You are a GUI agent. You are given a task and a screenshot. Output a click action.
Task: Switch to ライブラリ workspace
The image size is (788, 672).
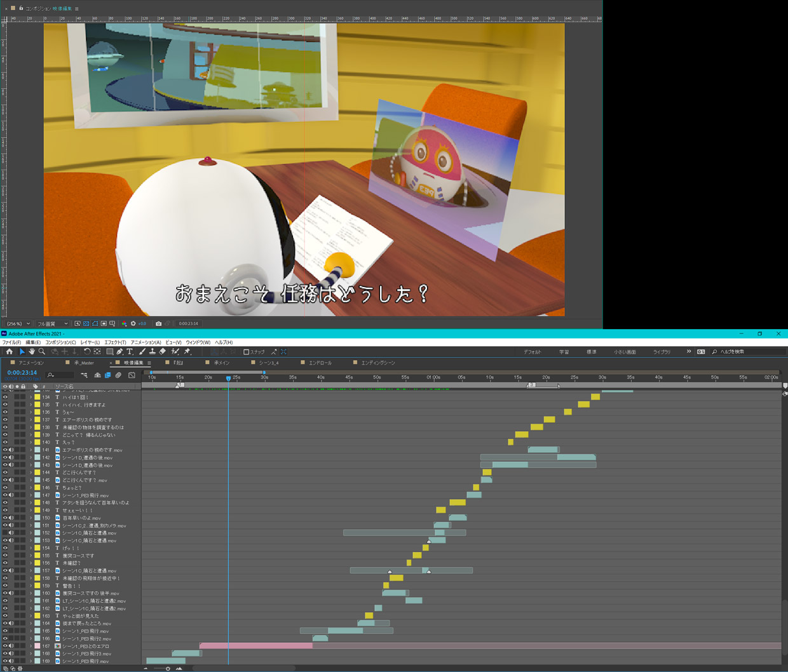[x=662, y=352]
